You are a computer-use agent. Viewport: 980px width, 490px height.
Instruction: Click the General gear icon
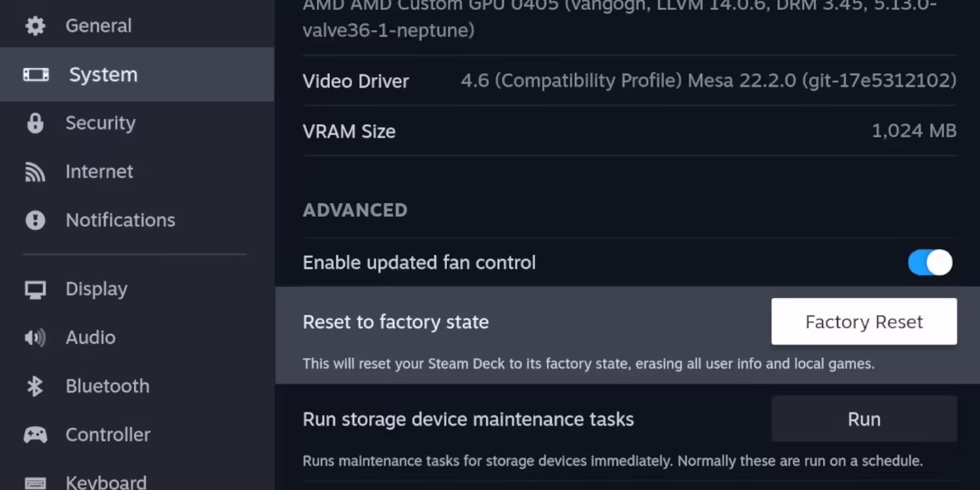(35, 26)
